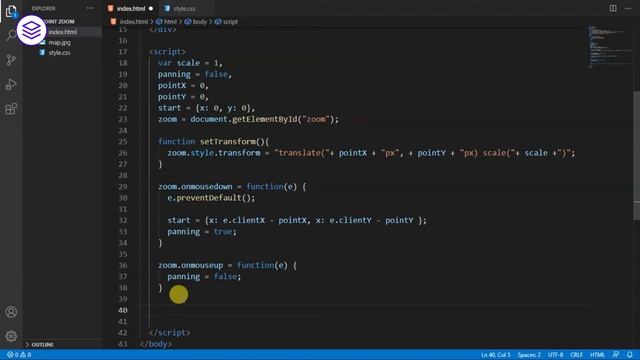Click e.preventDefault() on line 30

tap(211, 198)
